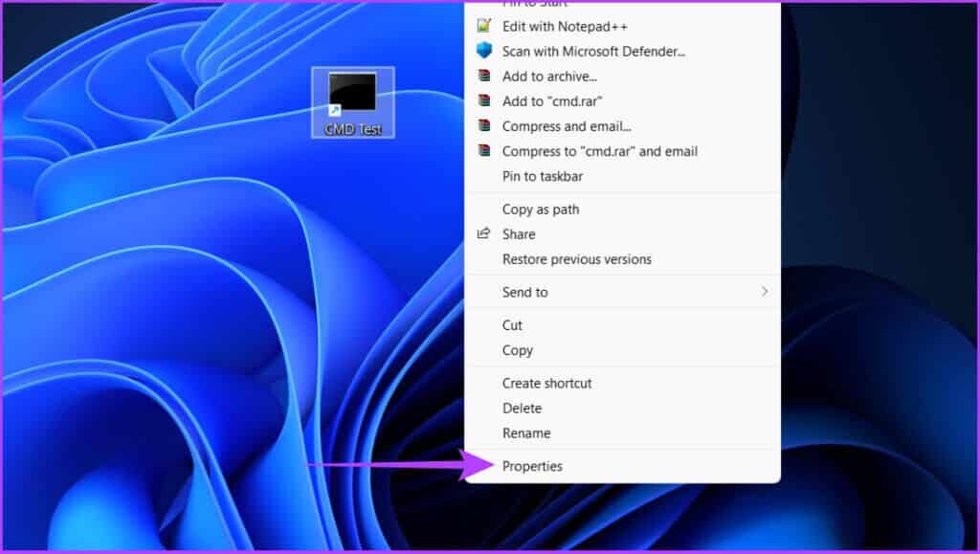
Task: Expand the Send to submenu arrow
Action: point(765,292)
